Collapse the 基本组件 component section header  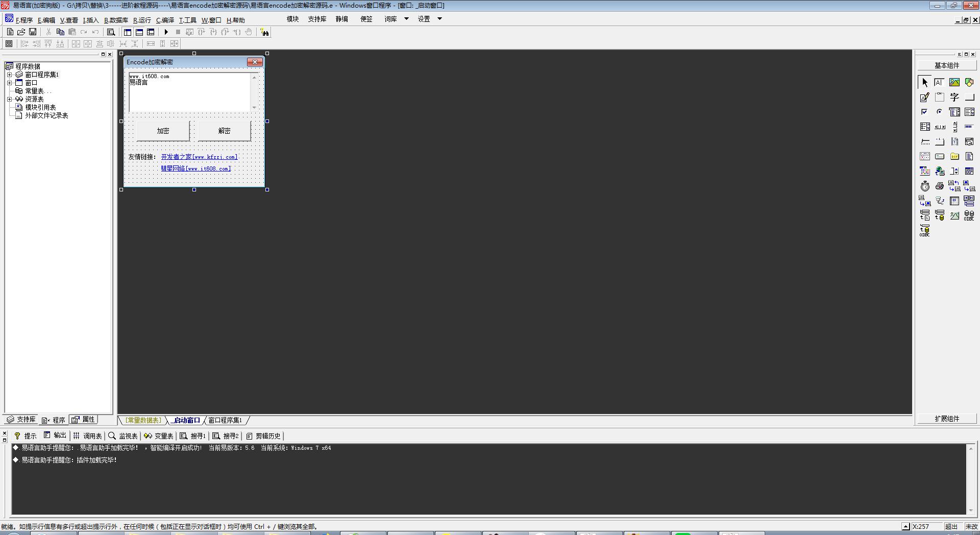point(947,65)
